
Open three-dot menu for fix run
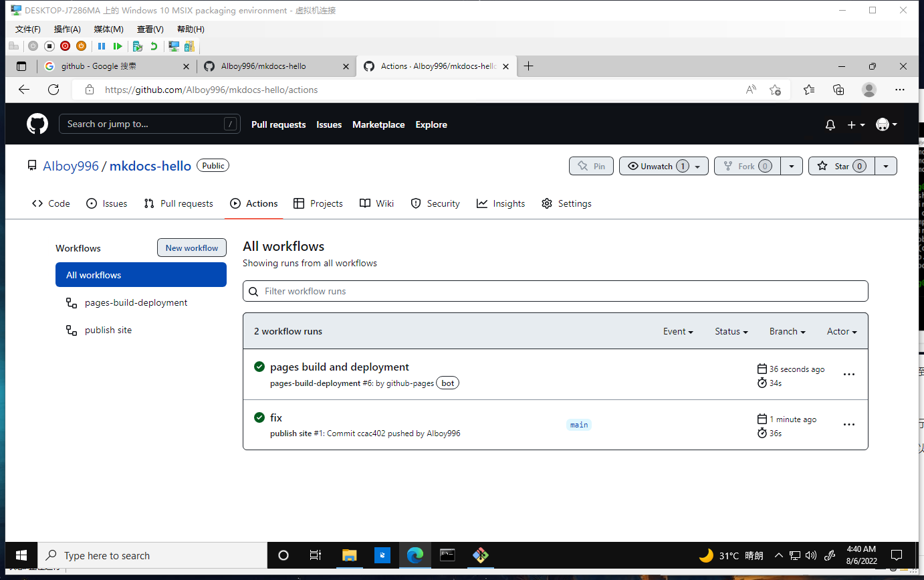click(848, 425)
